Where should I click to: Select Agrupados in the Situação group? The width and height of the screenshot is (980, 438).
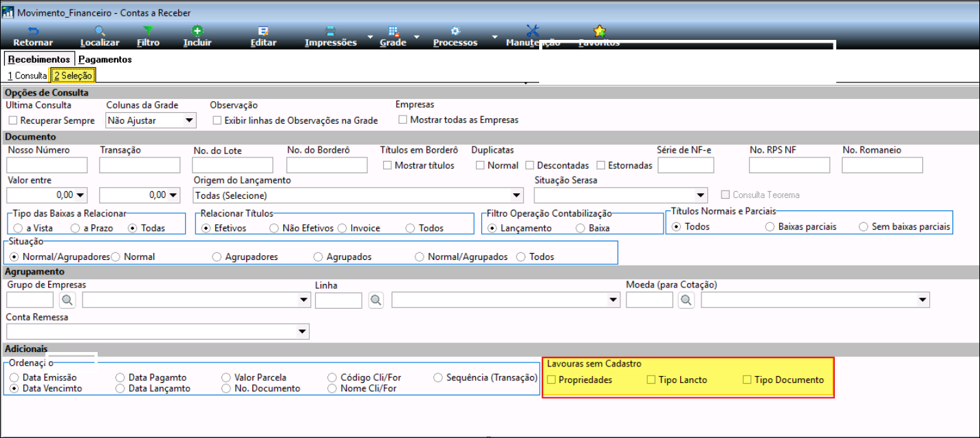point(318,256)
